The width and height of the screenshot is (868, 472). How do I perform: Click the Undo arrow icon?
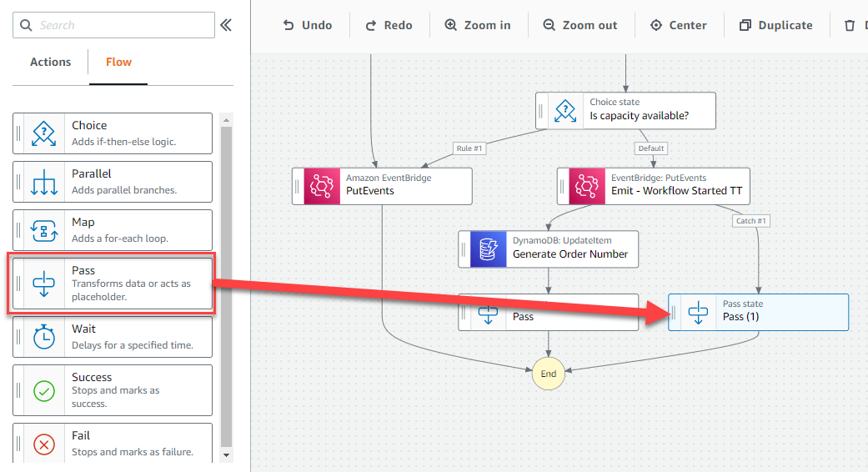pyautogui.click(x=288, y=25)
